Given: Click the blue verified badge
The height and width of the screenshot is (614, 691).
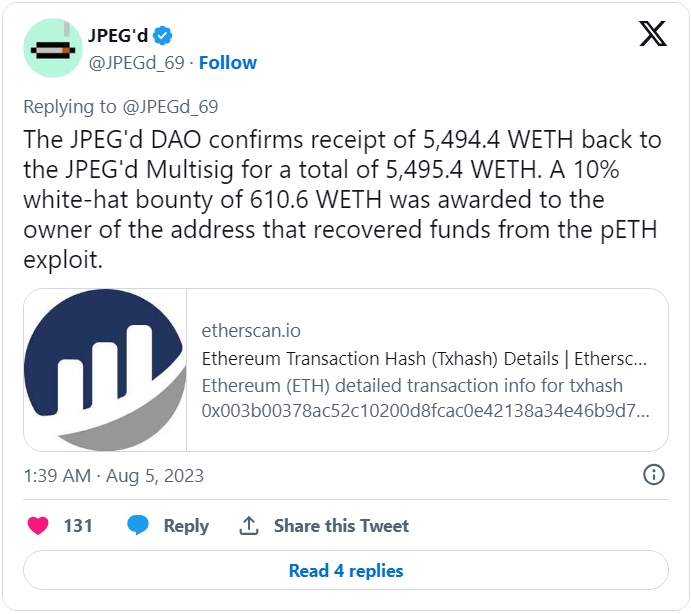Looking at the screenshot, I should tap(163, 36).
